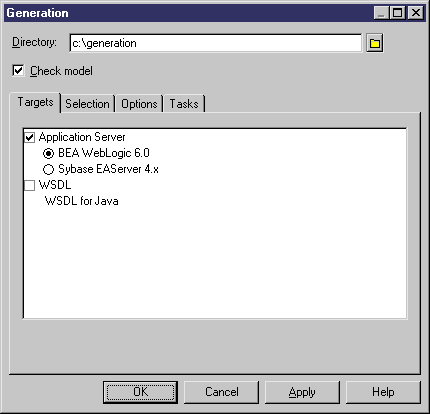The height and width of the screenshot is (414, 430).
Task: Click into the Directory path field
Action: 216,43
